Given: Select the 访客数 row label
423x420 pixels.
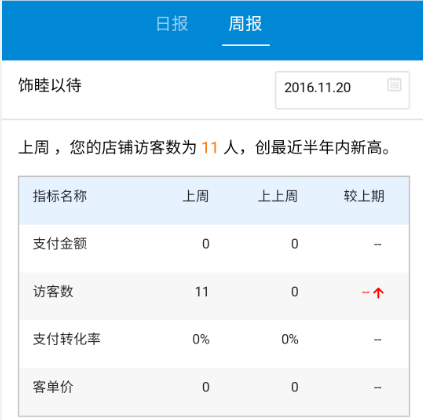Looking at the screenshot, I should click(x=53, y=291).
